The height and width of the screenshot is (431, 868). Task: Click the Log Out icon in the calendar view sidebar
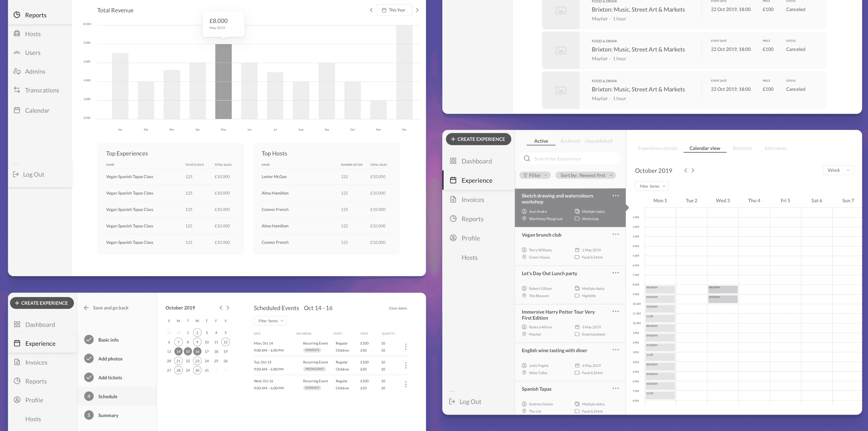[x=452, y=402]
